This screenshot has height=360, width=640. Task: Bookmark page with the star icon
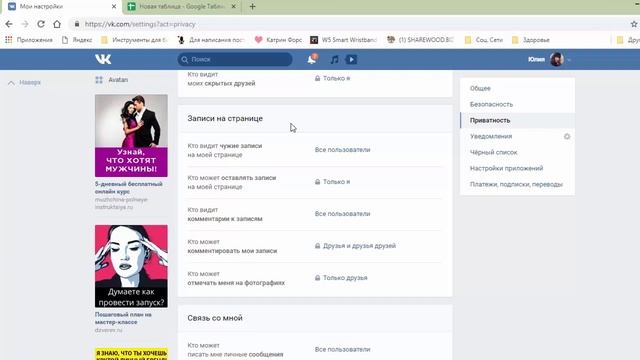click(634, 24)
